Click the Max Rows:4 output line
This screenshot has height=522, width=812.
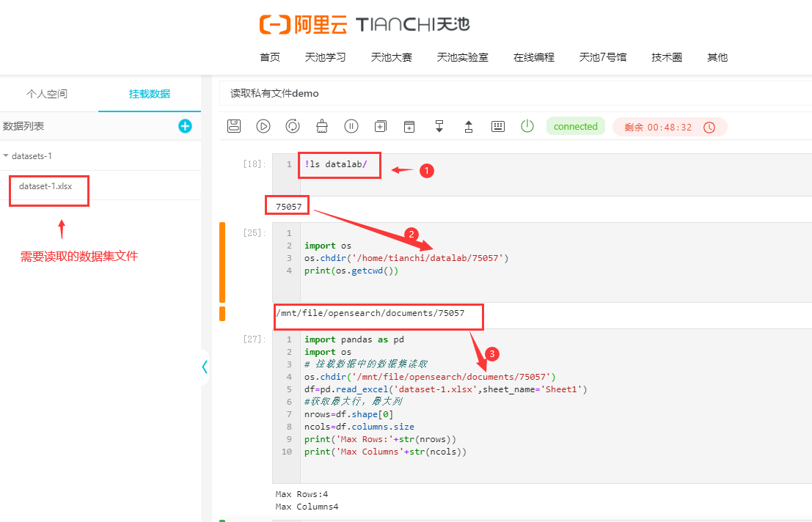tap(301, 494)
